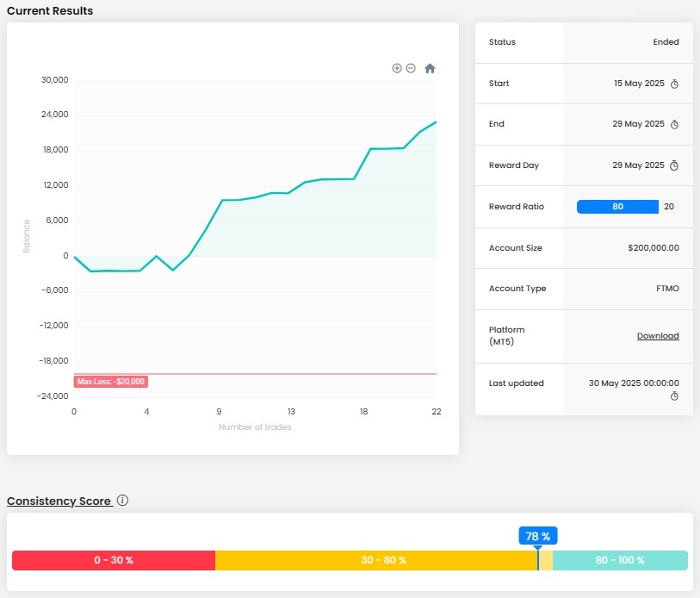Screen dimensions: 700x598
Task: Open the Consistency Score info icon
Action: pyautogui.click(x=122, y=501)
